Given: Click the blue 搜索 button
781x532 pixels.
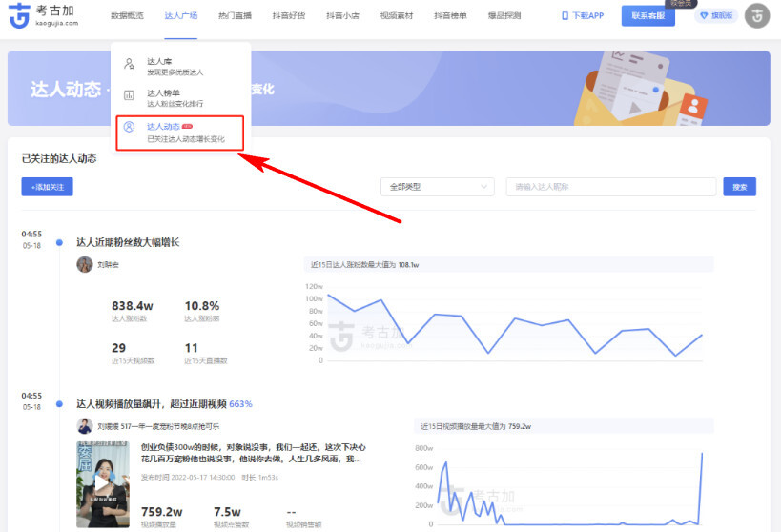Looking at the screenshot, I should tap(739, 187).
